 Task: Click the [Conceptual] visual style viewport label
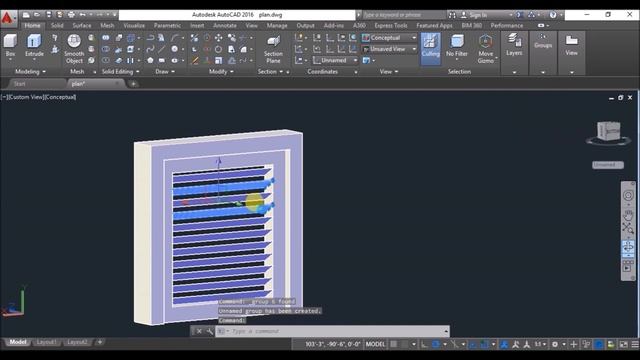(60, 97)
